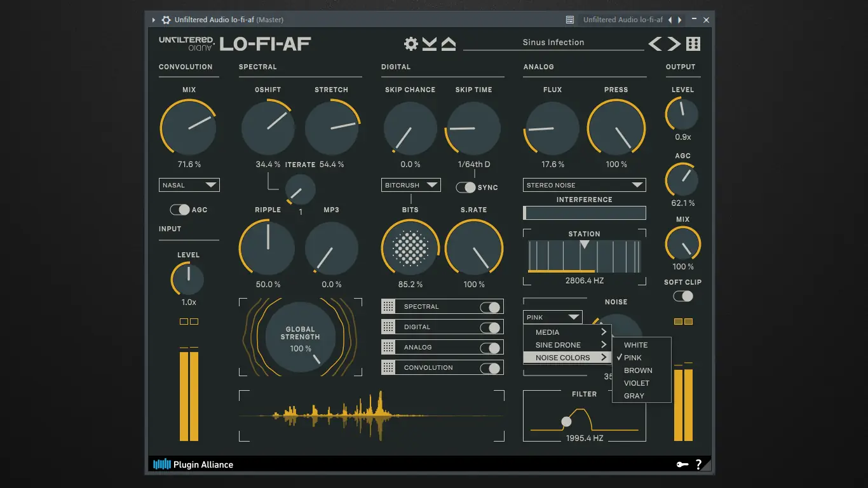868x488 pixels.
Task: Open the settings gear beside the LO-FI-AF logo
Action: click(411, 43)
